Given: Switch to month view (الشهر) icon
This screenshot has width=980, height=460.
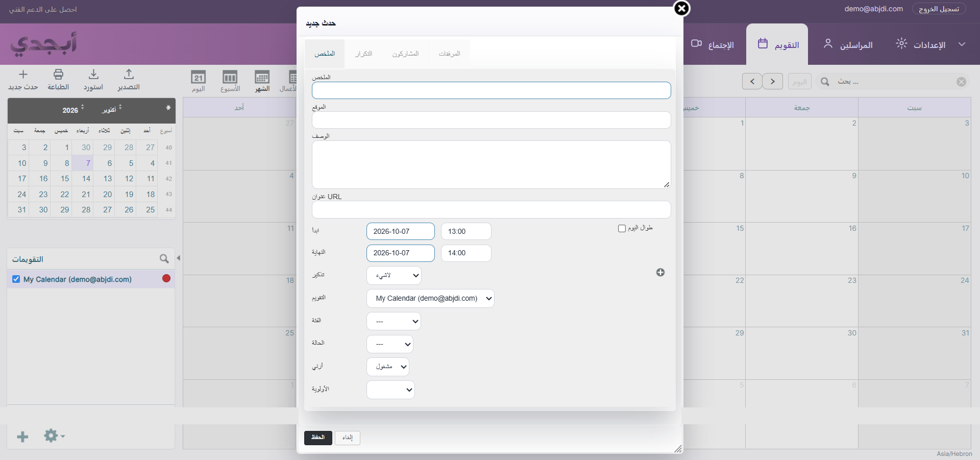Looking at the screenshot, I should pyautogui.click(x=262, y=77).
